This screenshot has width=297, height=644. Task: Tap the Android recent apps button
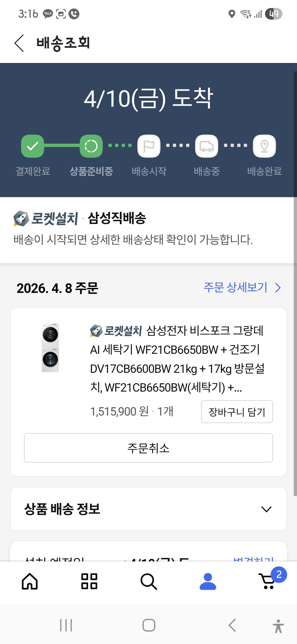[66, 625]
